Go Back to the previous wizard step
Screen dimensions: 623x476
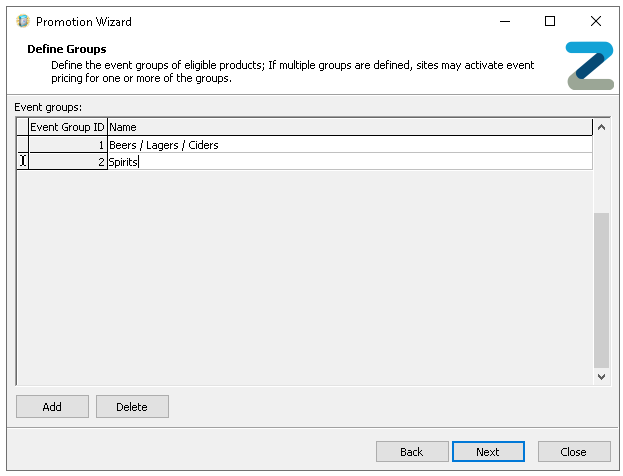411,452
